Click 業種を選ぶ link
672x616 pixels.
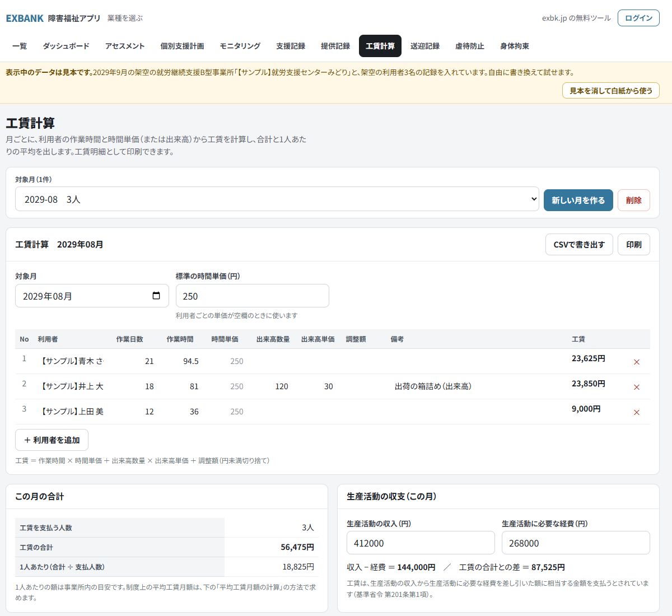tap(125, 18)
